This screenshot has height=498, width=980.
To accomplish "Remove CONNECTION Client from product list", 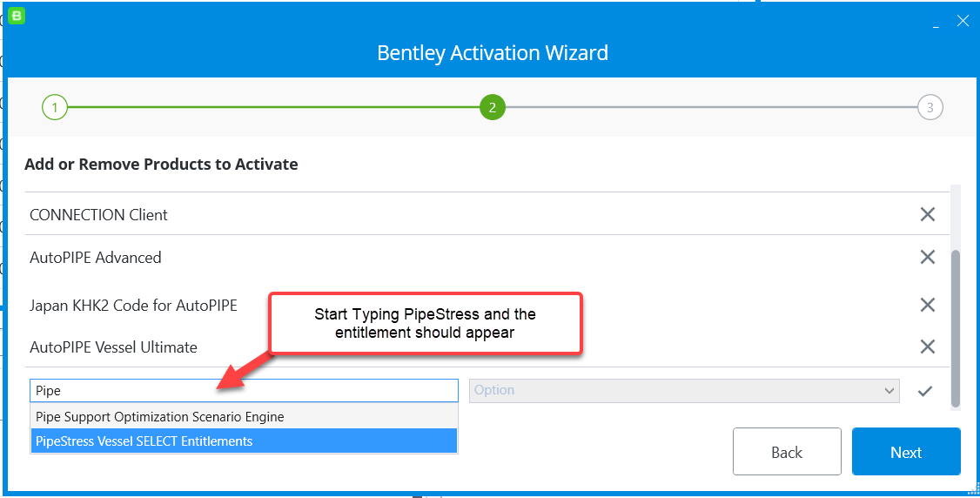I will tap(927, 214).
